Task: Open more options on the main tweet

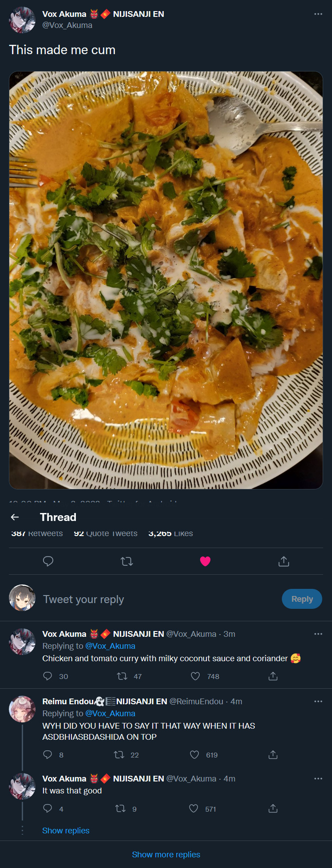Action: click(x=318, y=14)
